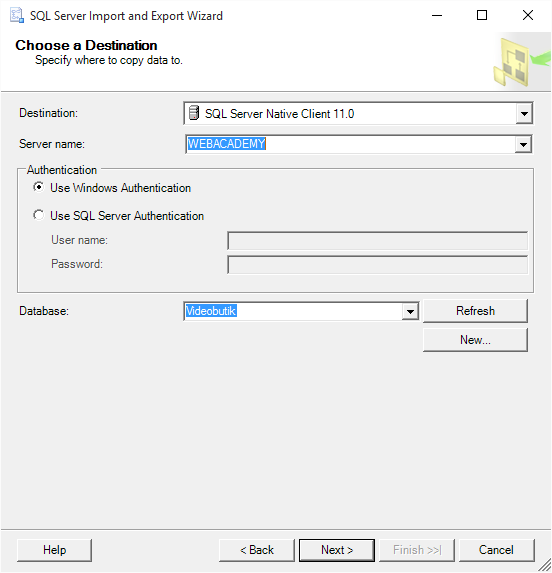Click the server icon in the Destination field

point(194,113)
